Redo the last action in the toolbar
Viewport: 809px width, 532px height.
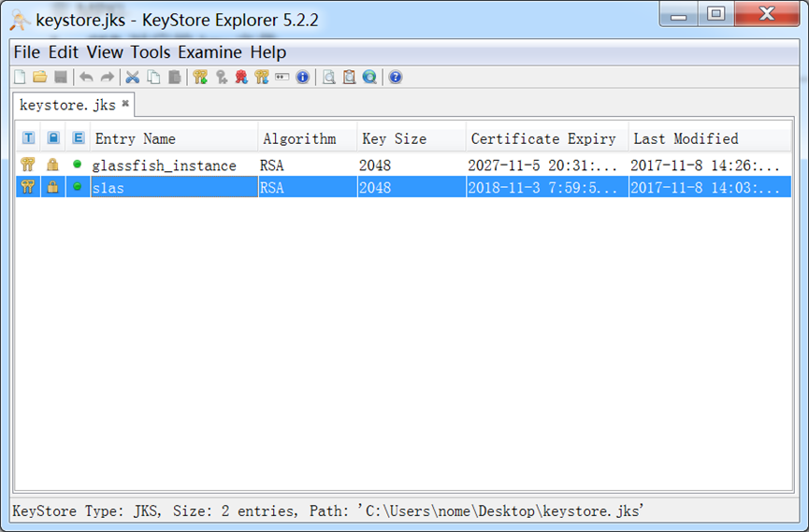pyautogui.click(x=108, y=78)
